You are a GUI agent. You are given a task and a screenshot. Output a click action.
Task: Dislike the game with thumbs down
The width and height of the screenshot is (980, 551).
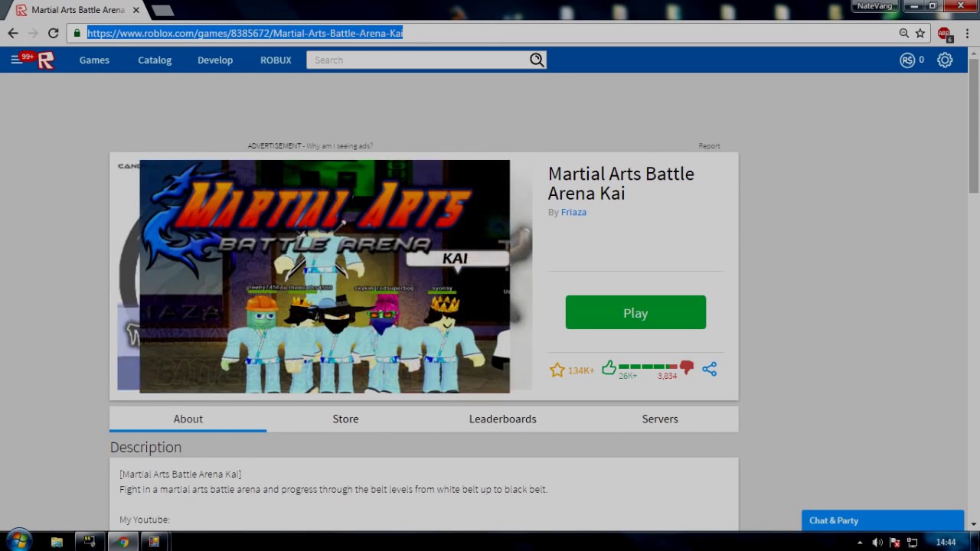pos(687,368)
